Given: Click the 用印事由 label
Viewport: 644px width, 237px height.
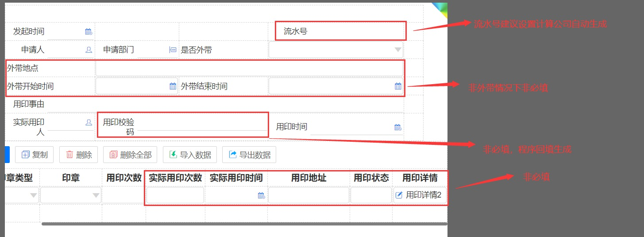Looking at the screenshot, I should pyautogui.click(x=29, y=105).
